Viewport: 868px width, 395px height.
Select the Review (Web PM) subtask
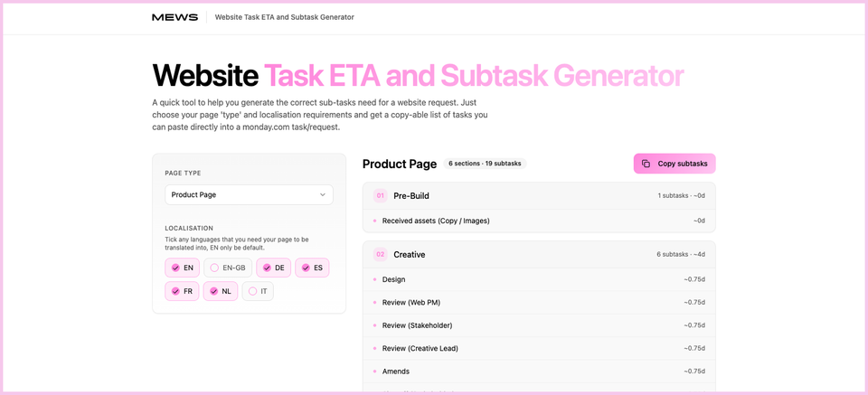click(539, 302)
